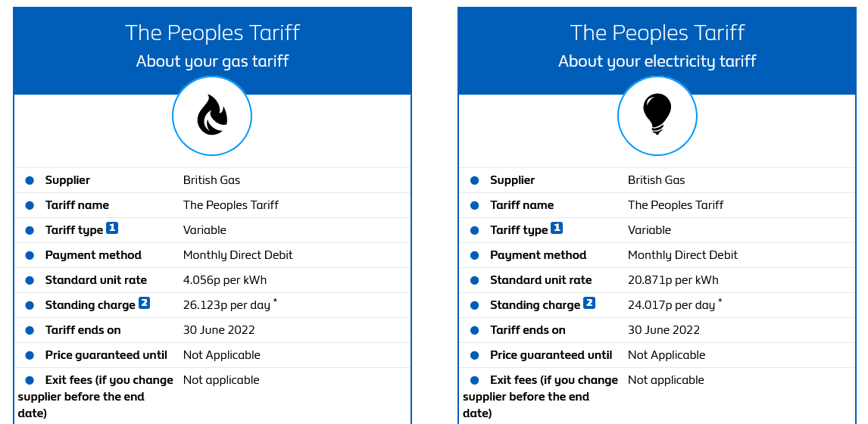Click the gas unit rate 4.056p per kWh
Viewport: 868px width, 424px height.
pyautogui.click(x=225, y=280)
